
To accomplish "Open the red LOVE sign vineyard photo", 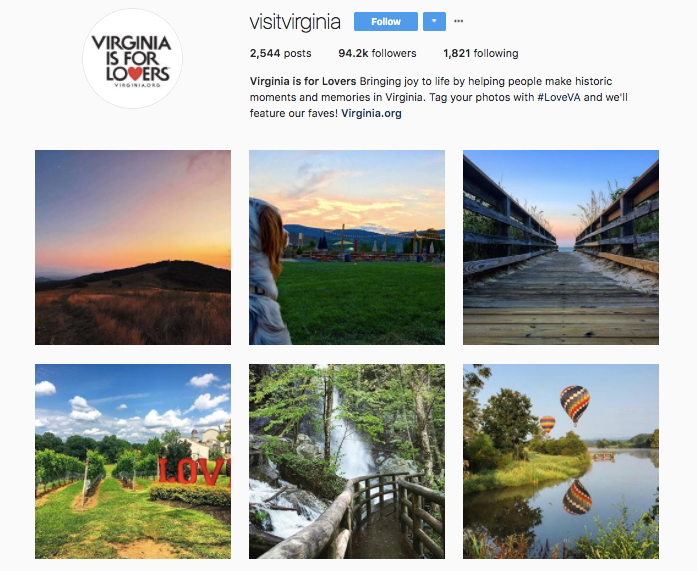I will 133,461.
